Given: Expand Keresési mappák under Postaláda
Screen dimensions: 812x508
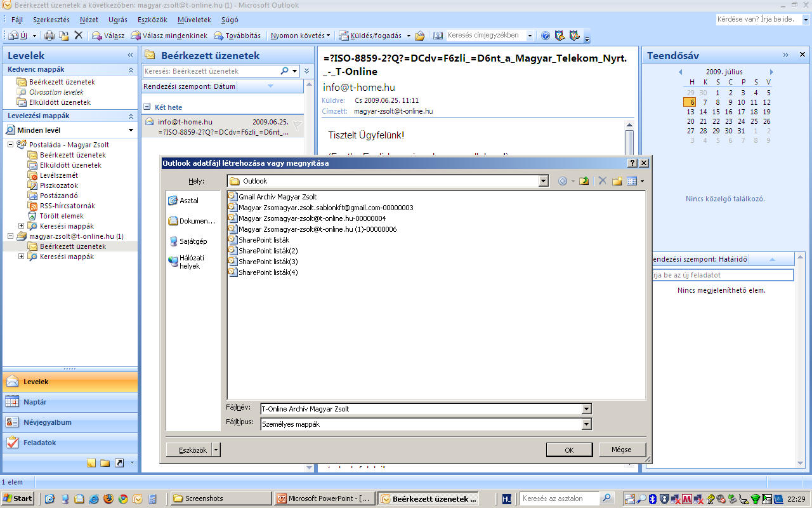Looking at the screenshot, I should point(21,226).
